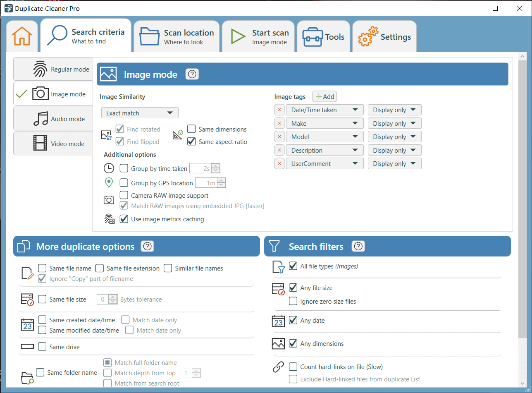Increase the Group by time taken stepper

216,166
